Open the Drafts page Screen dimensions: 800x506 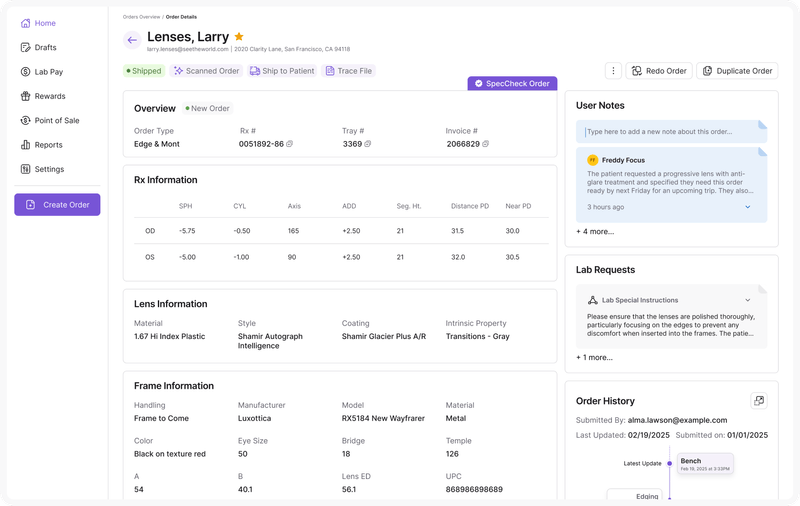[38, 47]
